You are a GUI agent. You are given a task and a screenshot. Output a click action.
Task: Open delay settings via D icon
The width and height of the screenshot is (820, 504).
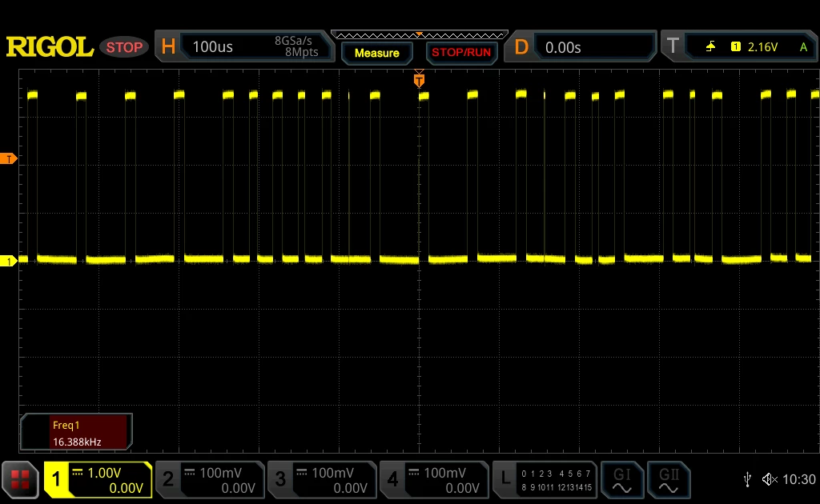[x=521, y=47]
